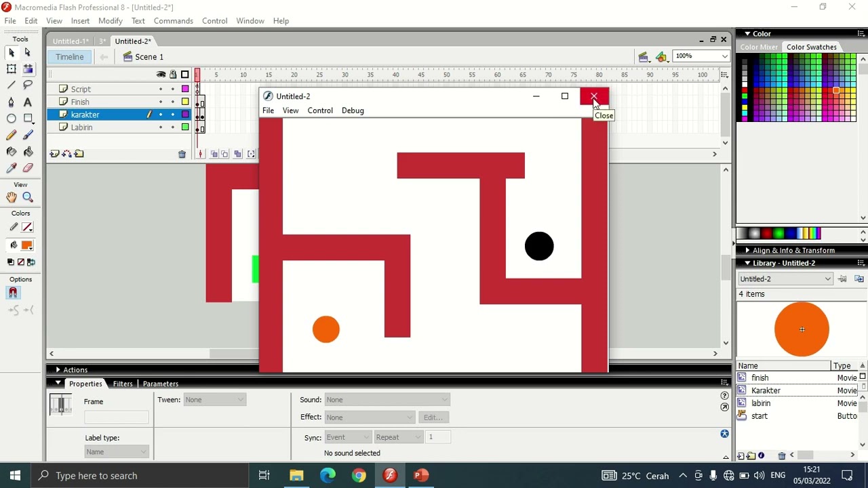The image size is (868, 488).
Task: Open Google Chrome from taskbar
Action: tap(359, 476)
